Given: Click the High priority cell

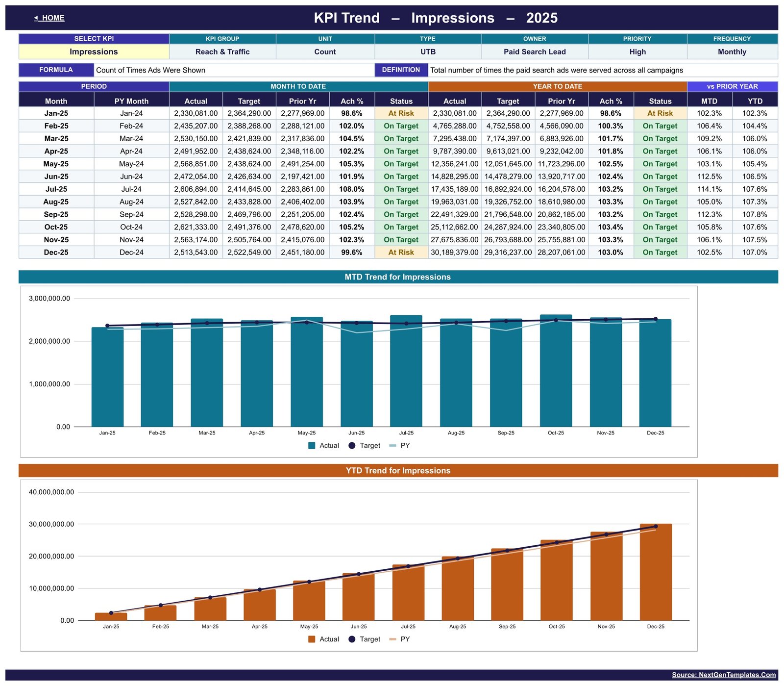Looking at the screenshot, I should click(637, 51).
